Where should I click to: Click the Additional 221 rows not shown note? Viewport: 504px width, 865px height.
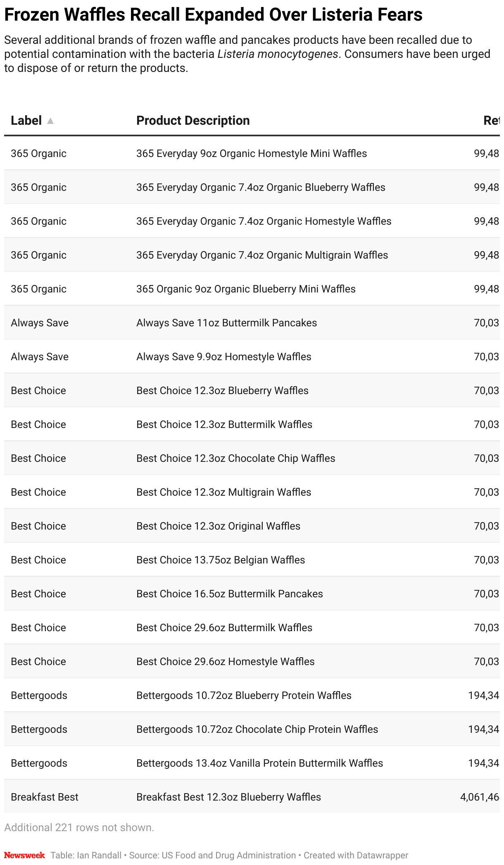point(79,827)
